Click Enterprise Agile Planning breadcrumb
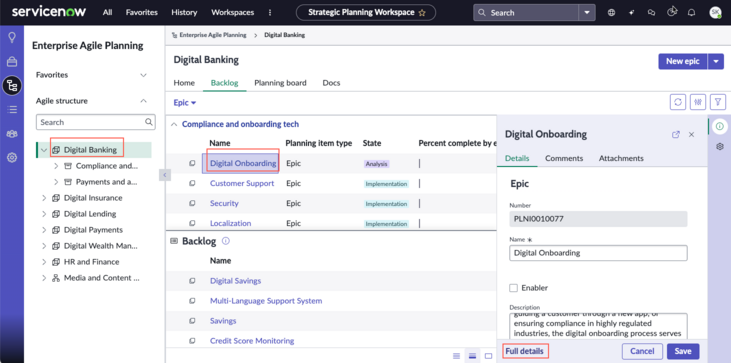Screen dimensions: 731x363 tap(213, 35)
